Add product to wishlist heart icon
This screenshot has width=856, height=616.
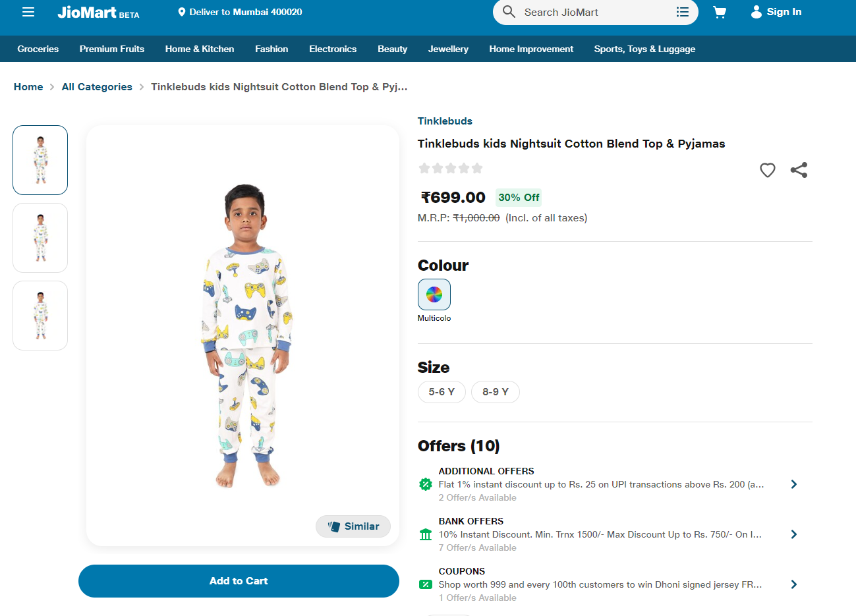768,170
